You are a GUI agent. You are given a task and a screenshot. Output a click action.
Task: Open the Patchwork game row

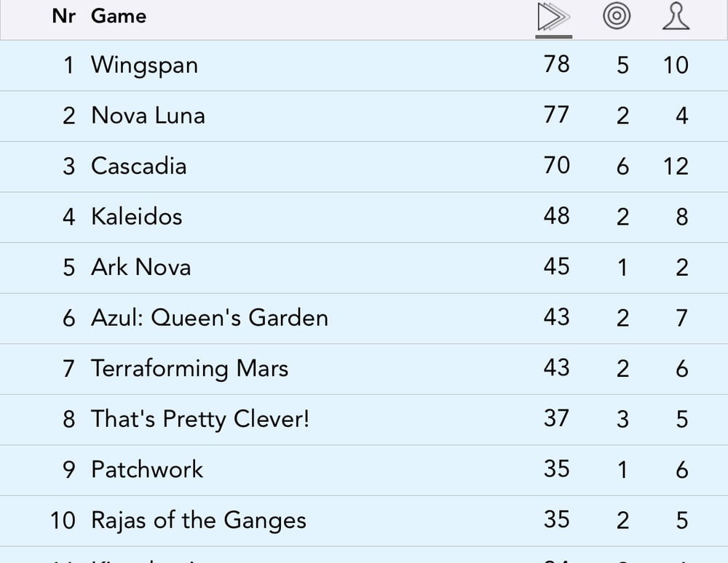(146, 469)
